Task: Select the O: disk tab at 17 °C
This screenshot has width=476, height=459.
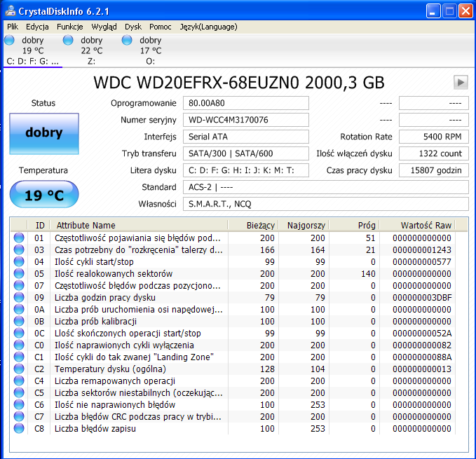Action: pyautogui.click(x=150, y=50)
